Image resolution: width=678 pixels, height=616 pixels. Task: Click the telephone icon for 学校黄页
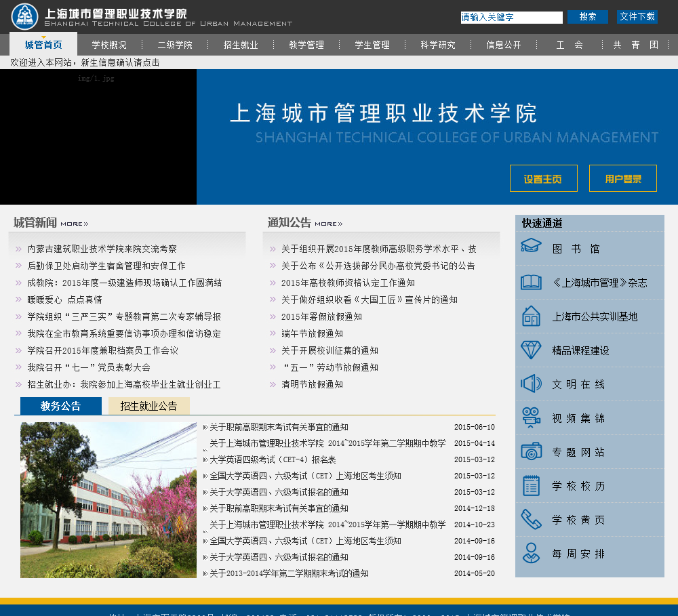[531, 519]
